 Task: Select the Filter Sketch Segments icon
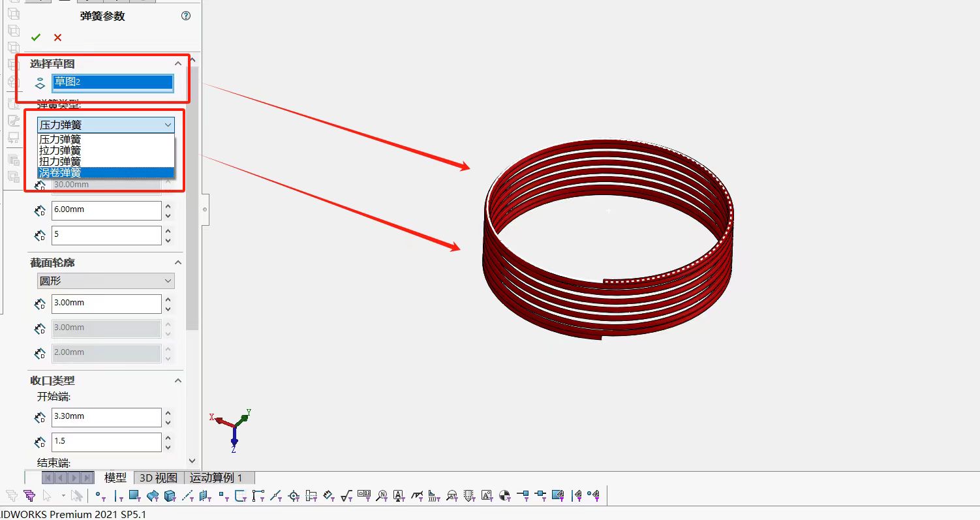pyautogui.click(x=258, y=496)
